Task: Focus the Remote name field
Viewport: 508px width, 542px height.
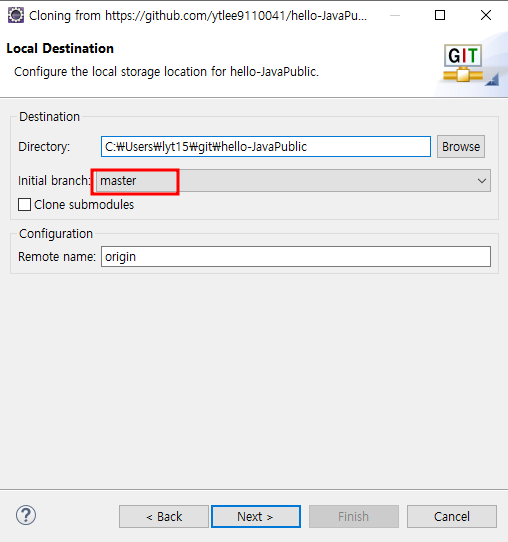Action: point(296,256)
